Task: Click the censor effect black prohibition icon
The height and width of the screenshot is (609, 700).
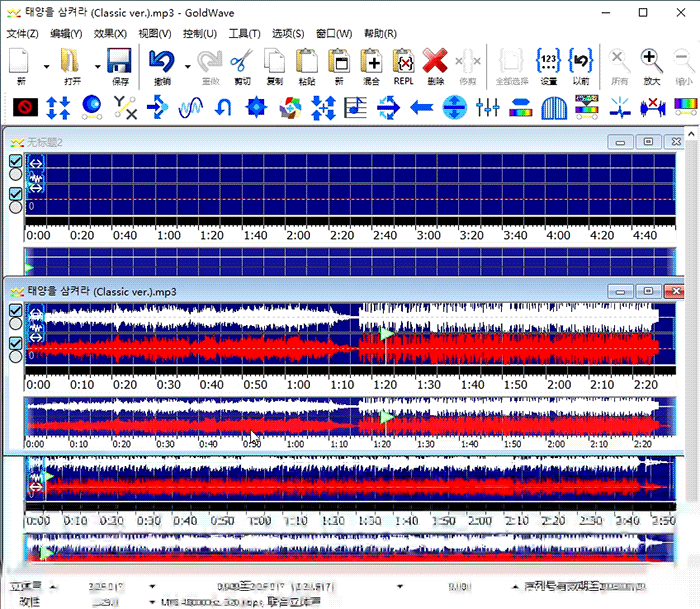Action: coord(25,108)
